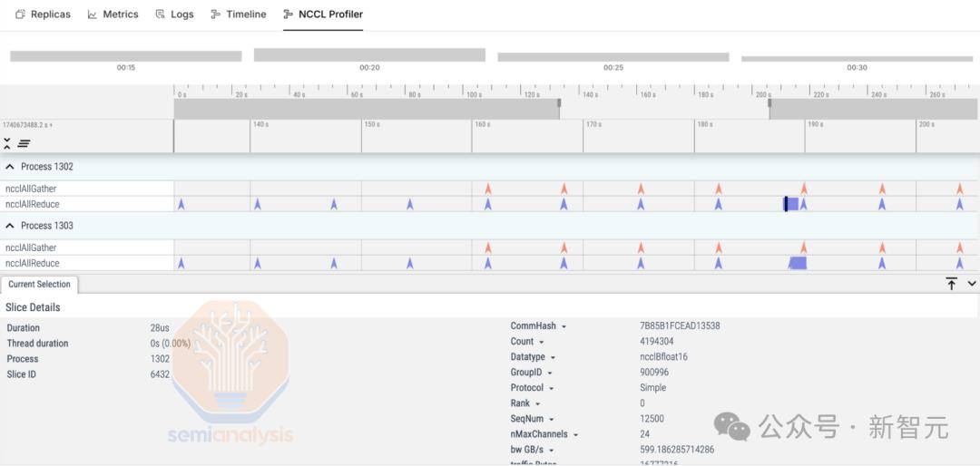Click the track filter lines icon
Screen dimensions: 980x466
pos(24,143)
